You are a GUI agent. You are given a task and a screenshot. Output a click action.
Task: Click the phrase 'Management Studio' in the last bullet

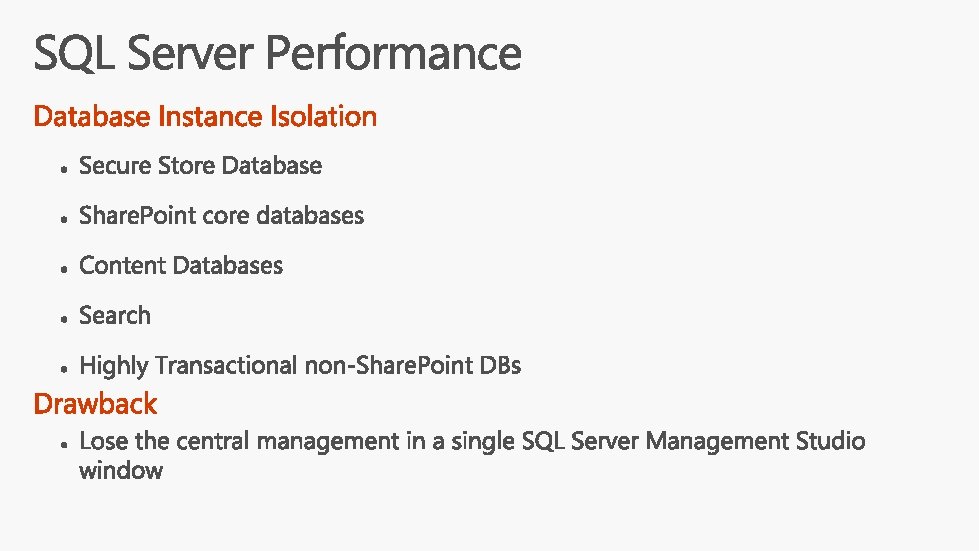tap(755, 441)
